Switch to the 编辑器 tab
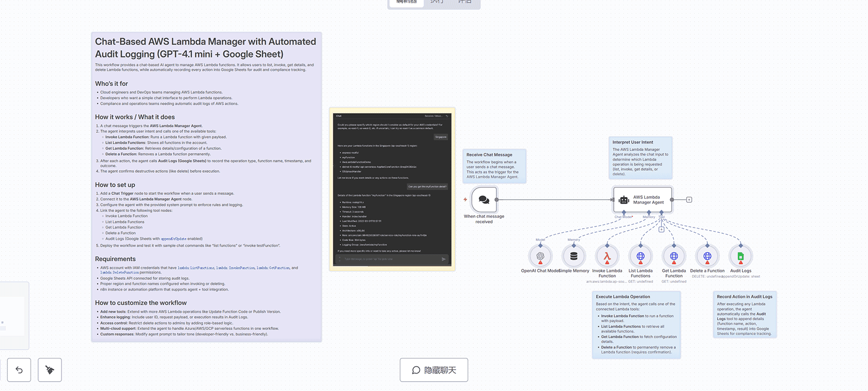Viewport: 868px width, 391px height. [x=406, y=3]
